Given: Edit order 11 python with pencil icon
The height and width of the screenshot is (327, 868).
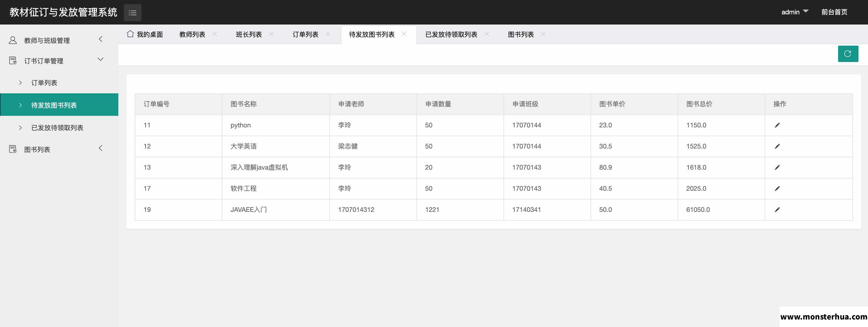Looking at the screenshot, I should pyautogui.click(x=777, y=125).
